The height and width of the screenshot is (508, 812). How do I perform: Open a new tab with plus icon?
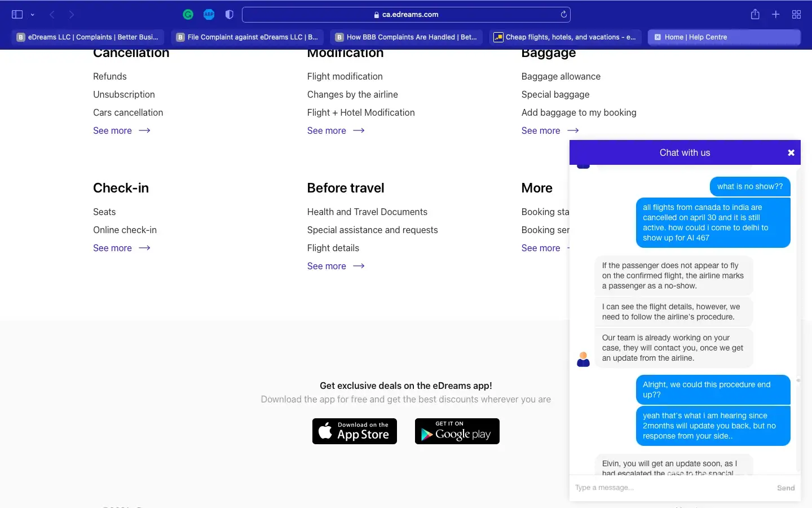(x=776, y=15)
